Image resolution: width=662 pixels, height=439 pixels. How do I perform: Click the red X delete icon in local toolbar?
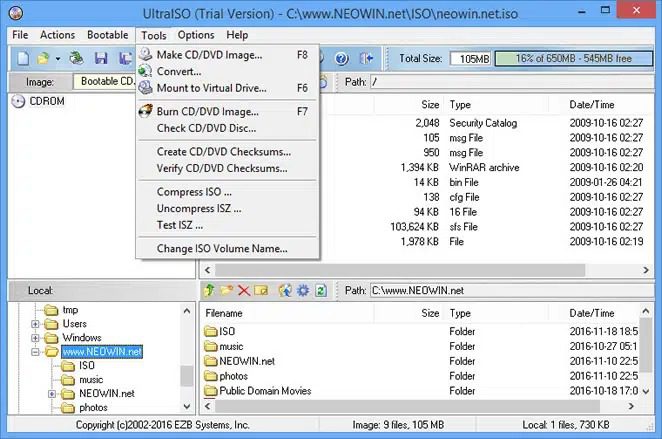point(243,290)
